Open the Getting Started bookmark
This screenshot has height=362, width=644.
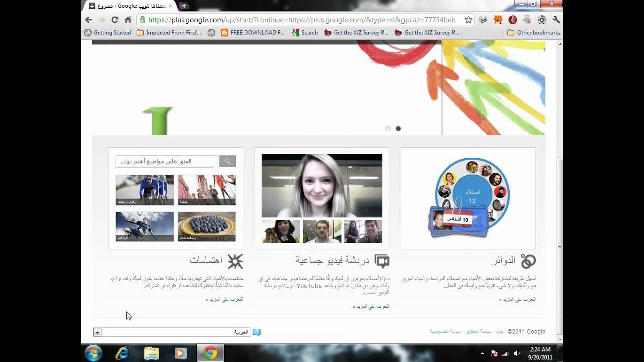click(x=107, y=32)
